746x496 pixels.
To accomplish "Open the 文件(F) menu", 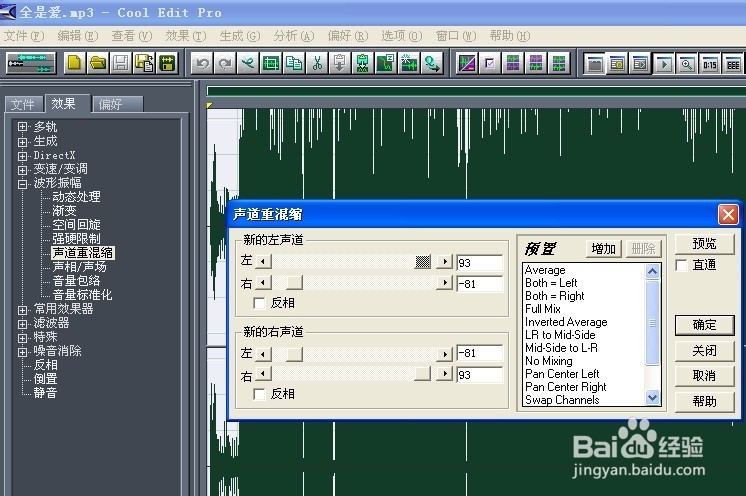I will tap(23, 36).
